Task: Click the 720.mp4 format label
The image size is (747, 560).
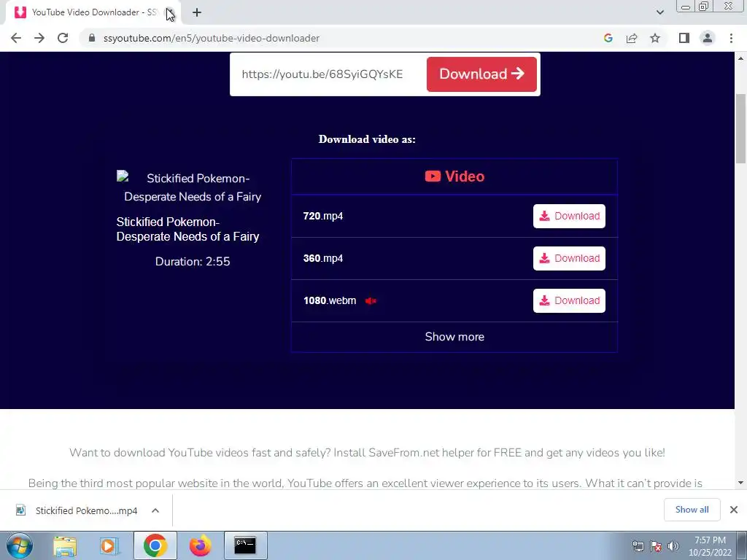Action: pos(323,216)
